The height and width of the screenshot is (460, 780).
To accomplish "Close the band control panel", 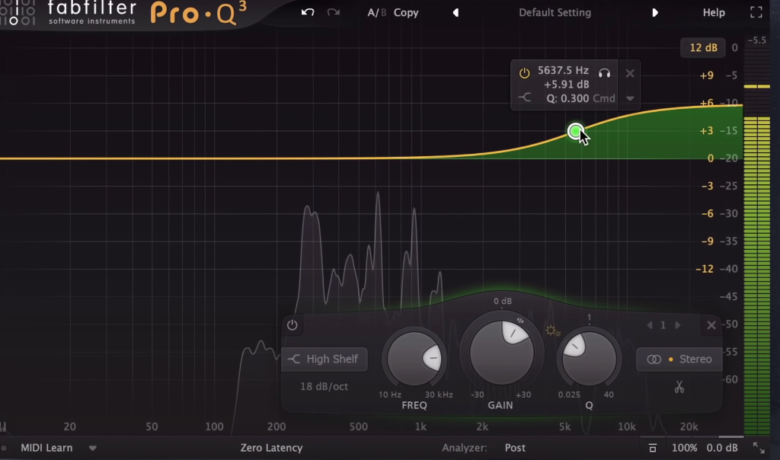I will [x=711, y=325].
